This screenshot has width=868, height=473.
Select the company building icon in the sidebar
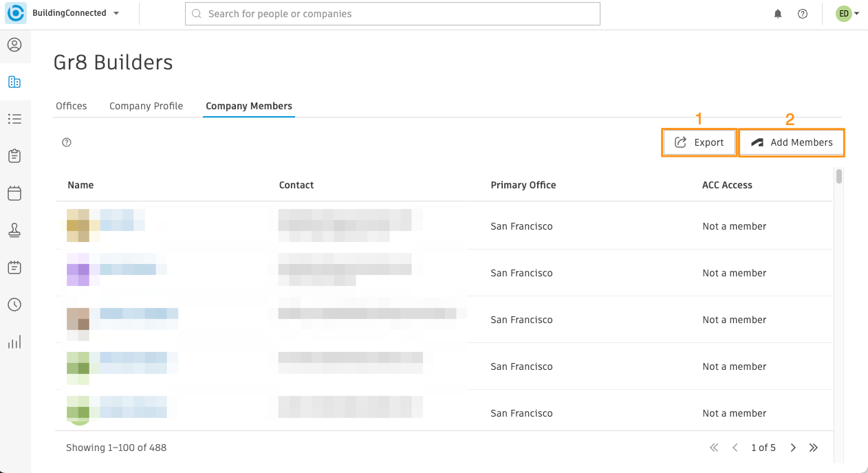coord(14,82)
